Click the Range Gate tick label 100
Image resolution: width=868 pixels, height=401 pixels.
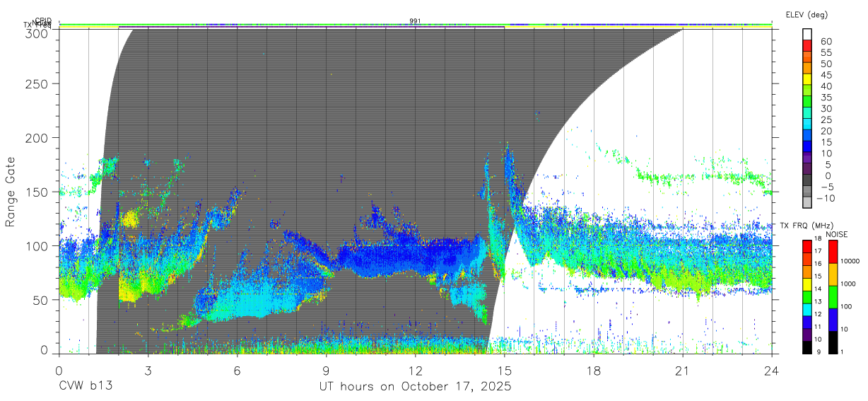click(38, 245)
